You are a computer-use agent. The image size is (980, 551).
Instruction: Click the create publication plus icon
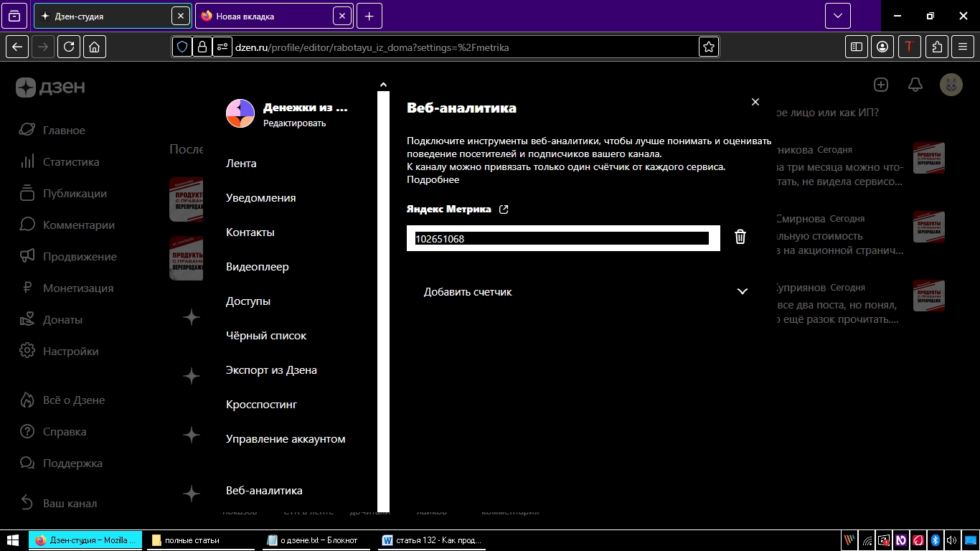(881, 85)
